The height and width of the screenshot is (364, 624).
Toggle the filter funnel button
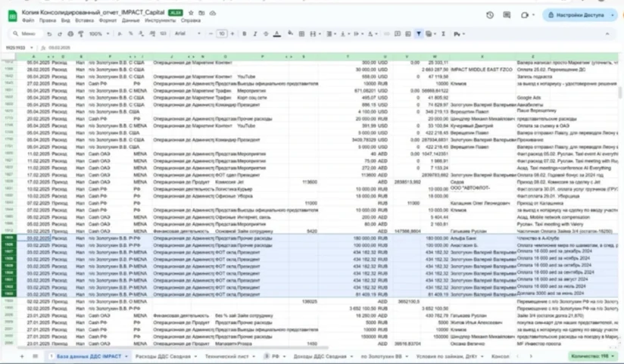[419, 34]
